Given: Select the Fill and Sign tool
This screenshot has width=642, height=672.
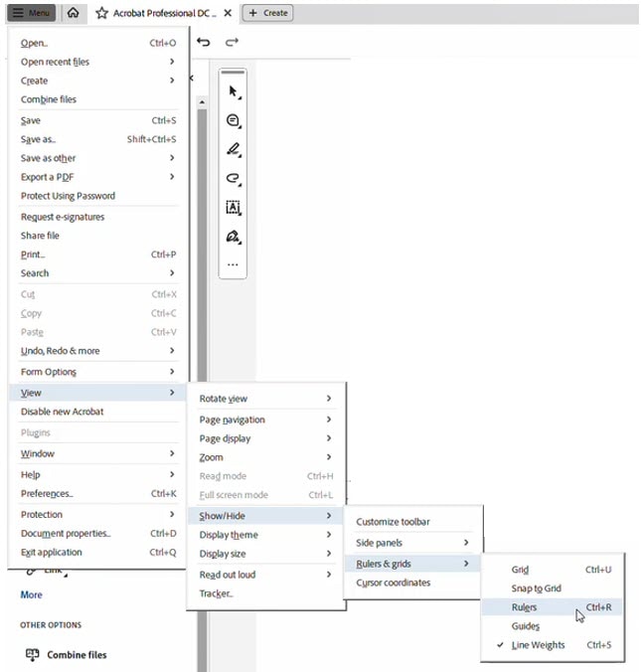Looking at the screenshot, I should click(x=233, y=237).
